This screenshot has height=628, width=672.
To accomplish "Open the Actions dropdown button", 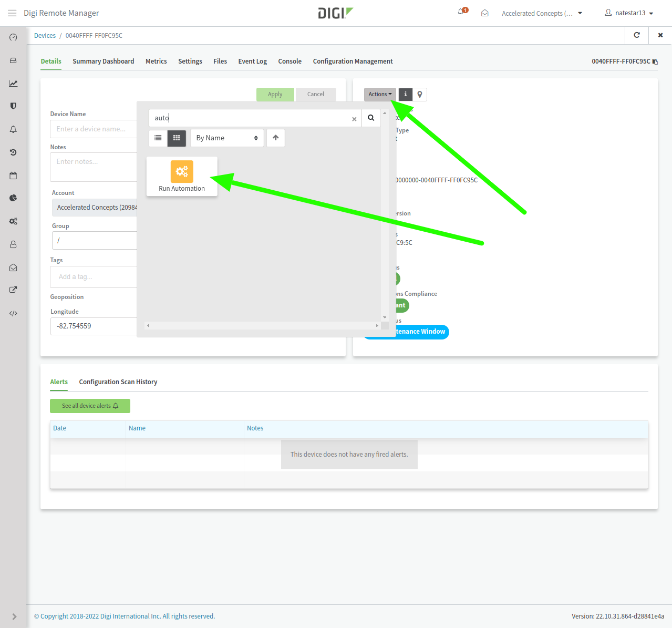I will 380,94.
